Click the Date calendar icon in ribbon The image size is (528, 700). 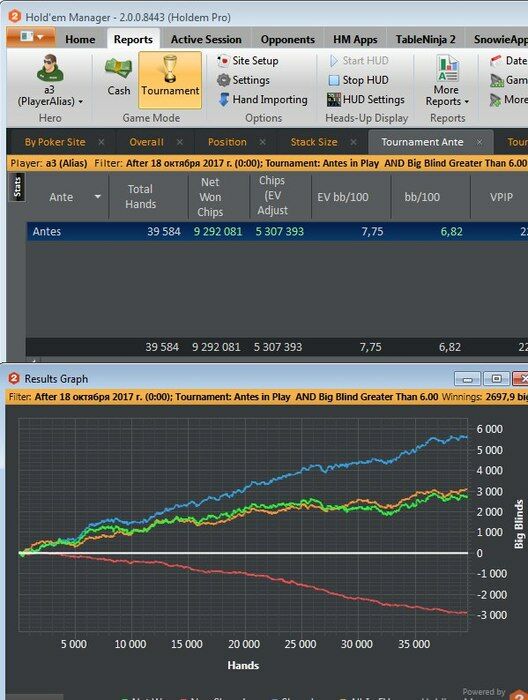496,61
